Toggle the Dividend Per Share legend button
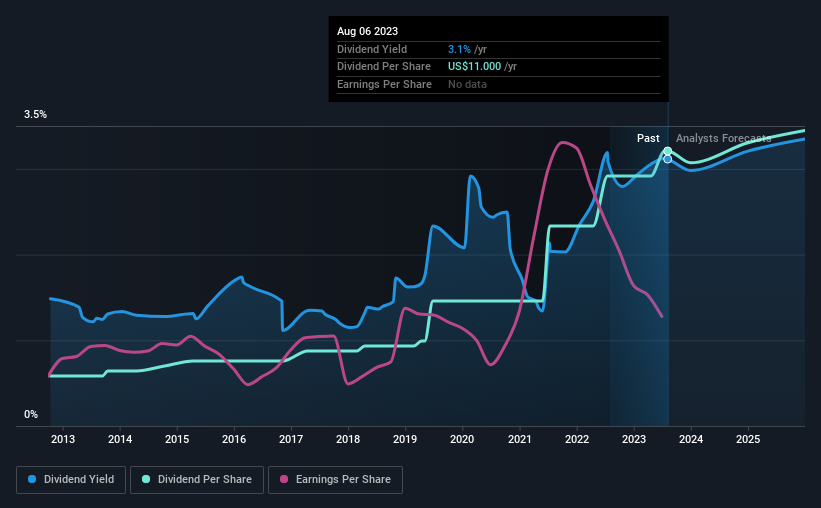 point(197,480)
